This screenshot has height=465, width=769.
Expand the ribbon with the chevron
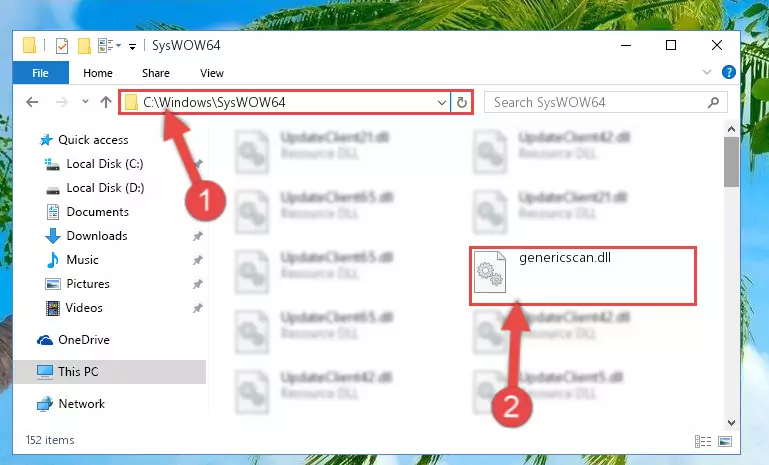(707, 72)
